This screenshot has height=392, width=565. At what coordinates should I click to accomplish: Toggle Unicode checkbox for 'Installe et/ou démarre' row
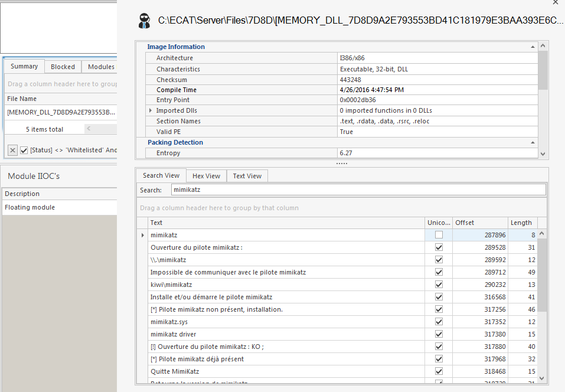[439, 297]
